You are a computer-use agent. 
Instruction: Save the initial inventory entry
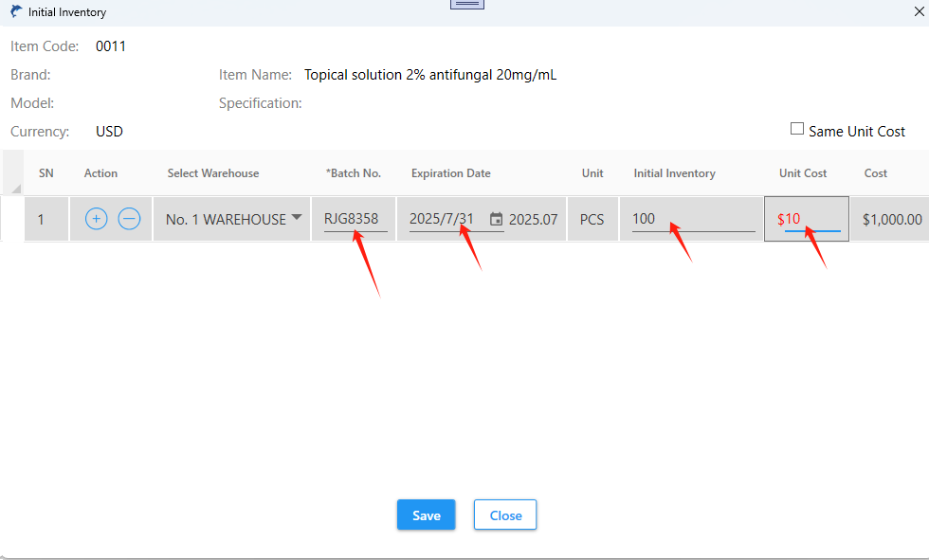(426, 515)
